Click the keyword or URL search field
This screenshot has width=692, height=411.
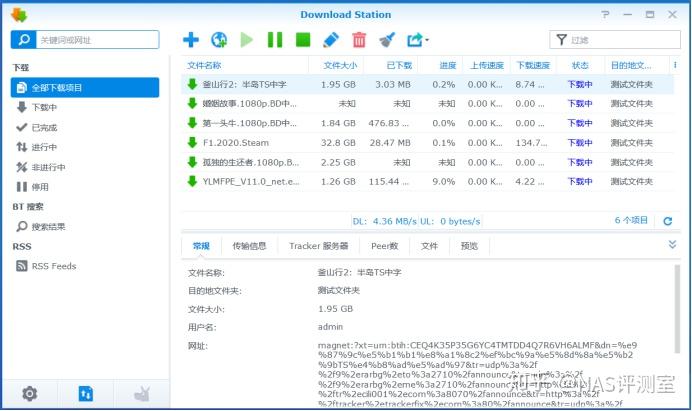pos(97,40)
